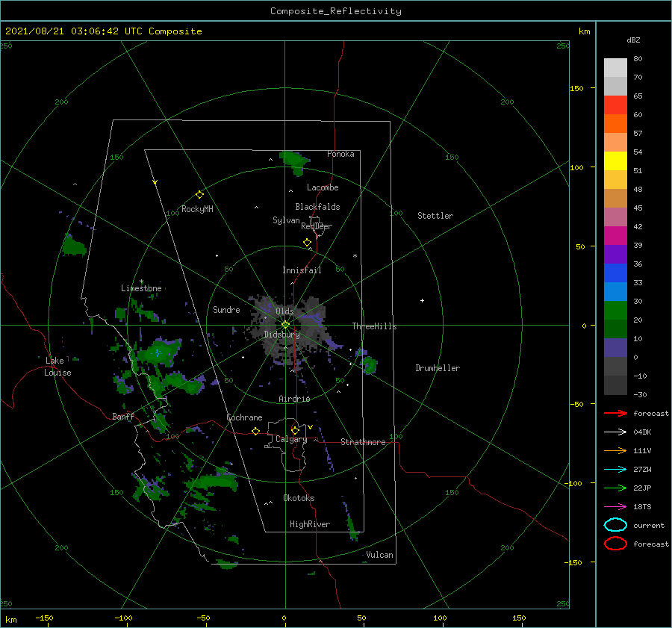Click the Cochrane town label
Image resolution: width=672 pixels, height=628 pixels.
click(244, 417)
